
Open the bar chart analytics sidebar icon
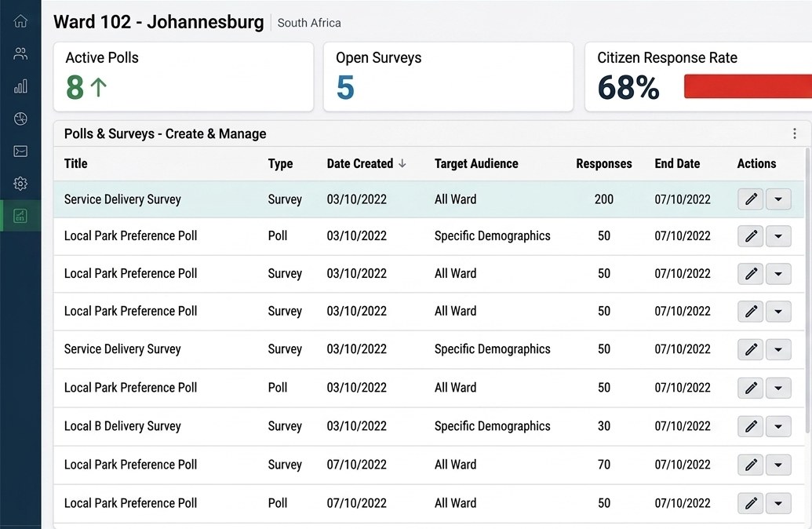[20, 86]
